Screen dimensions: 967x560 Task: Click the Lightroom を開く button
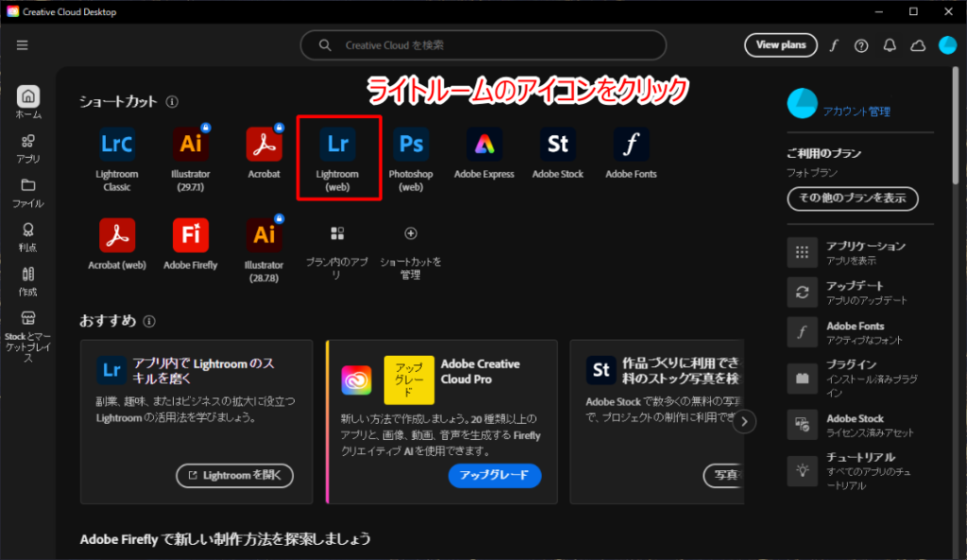(234, 476)
